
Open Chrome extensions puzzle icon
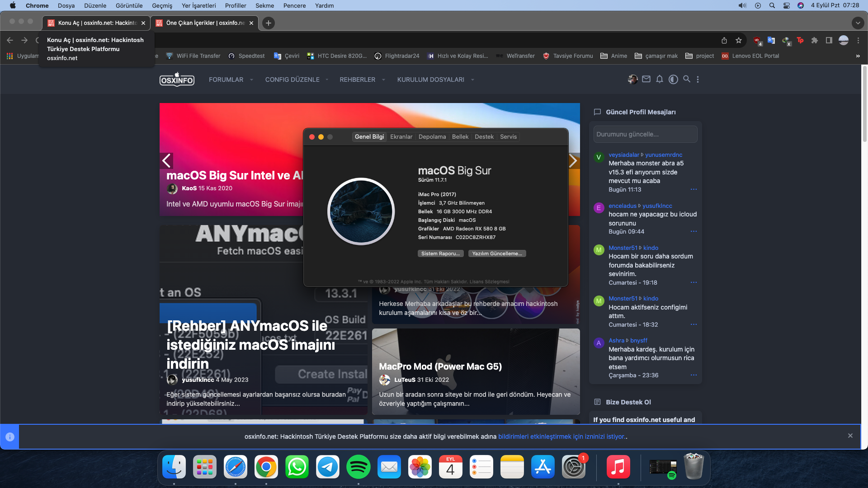coord(815,40)
